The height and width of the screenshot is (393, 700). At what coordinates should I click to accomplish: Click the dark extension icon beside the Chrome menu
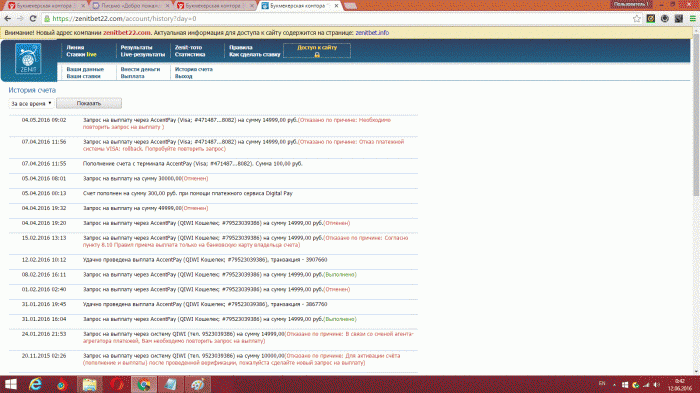click(x=679, y=19)
